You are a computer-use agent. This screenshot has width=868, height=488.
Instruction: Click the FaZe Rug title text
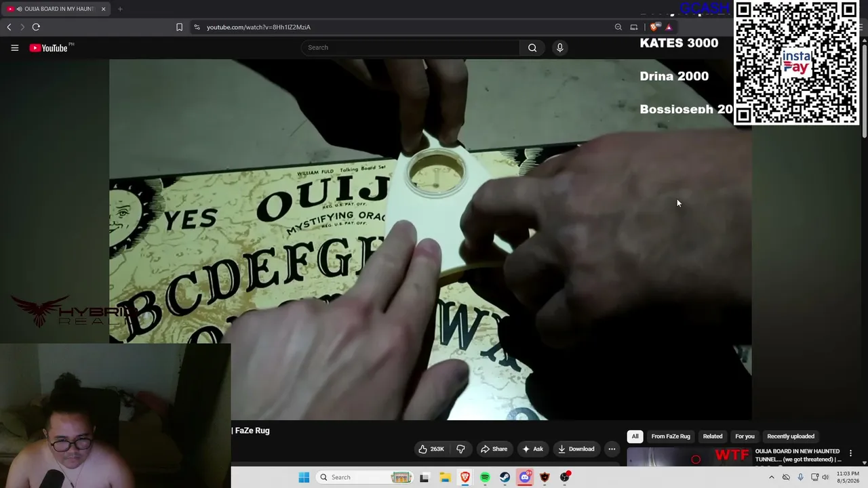252,430
